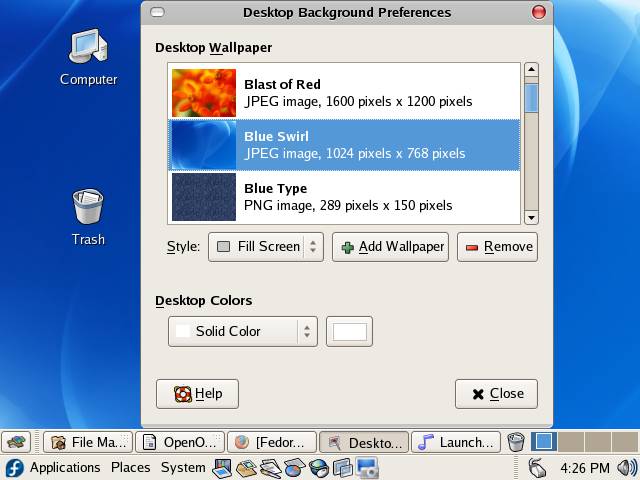
Task: Click the Remove button
Action: point(497,246)
